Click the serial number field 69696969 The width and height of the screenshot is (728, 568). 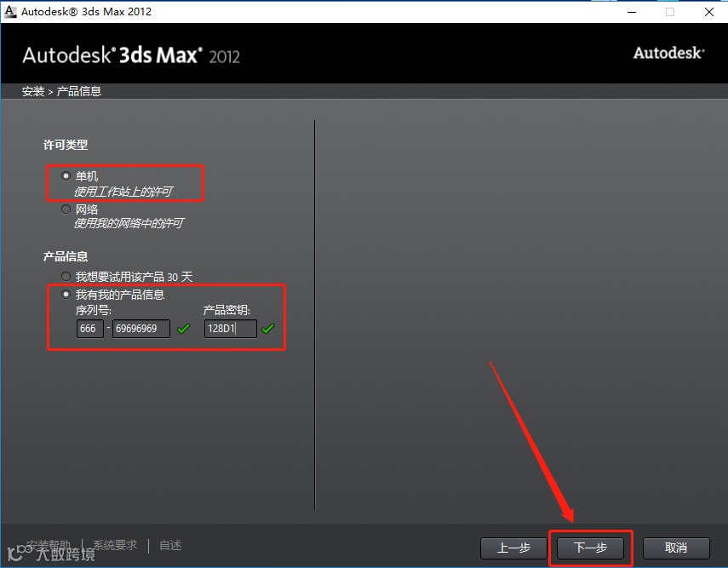tap(141, 329)
